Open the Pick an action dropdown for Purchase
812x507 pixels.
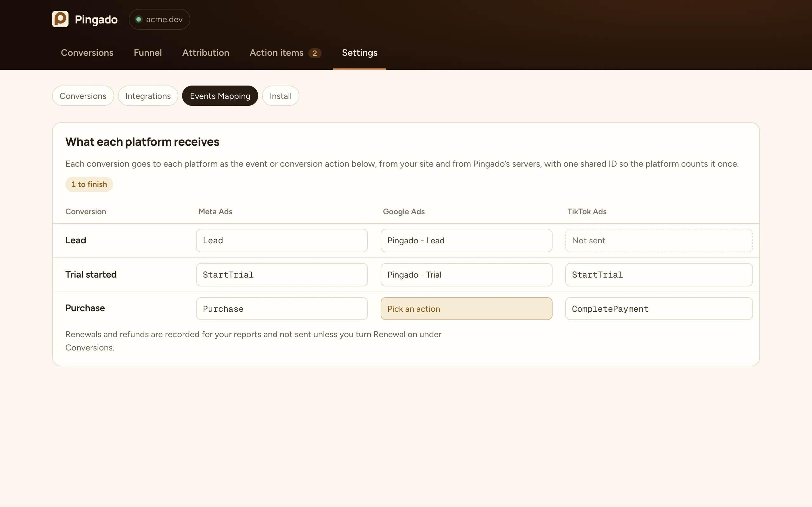point(466,309)
